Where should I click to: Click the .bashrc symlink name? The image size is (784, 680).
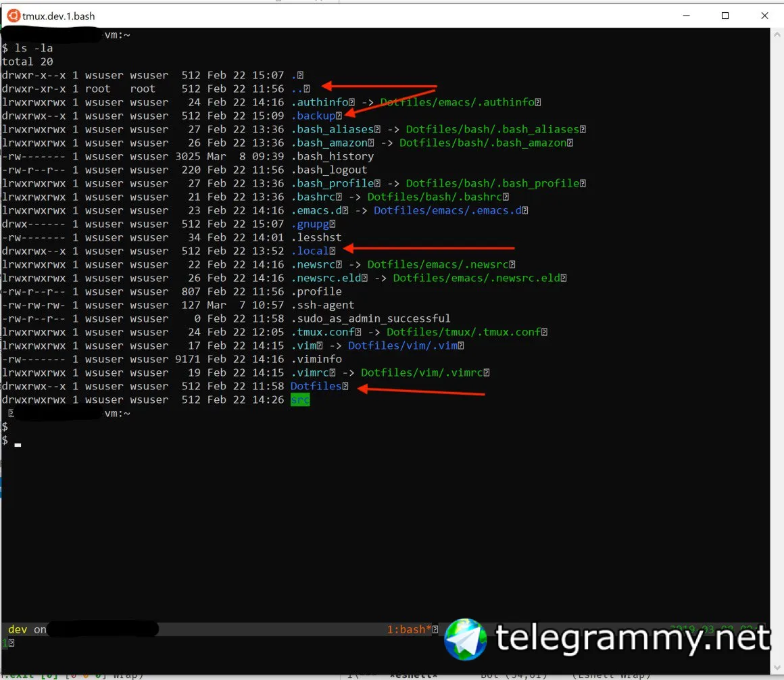pyautogui.click(x=313, y=197)
